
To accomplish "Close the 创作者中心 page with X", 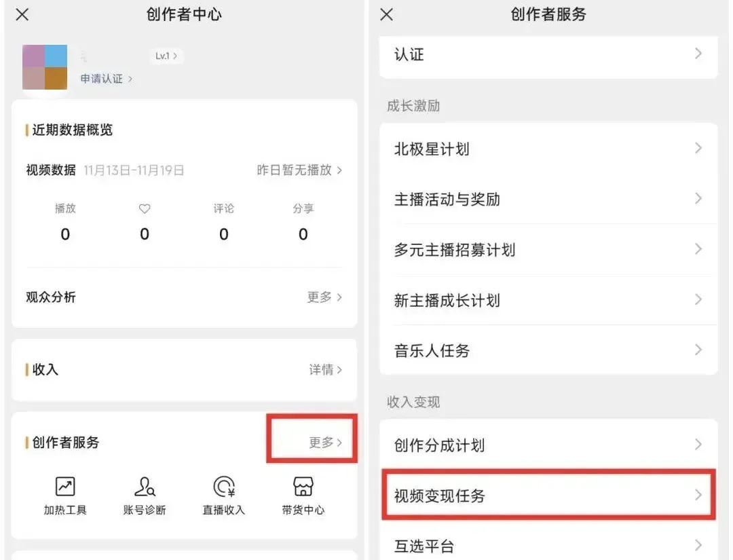I will 22,14.
